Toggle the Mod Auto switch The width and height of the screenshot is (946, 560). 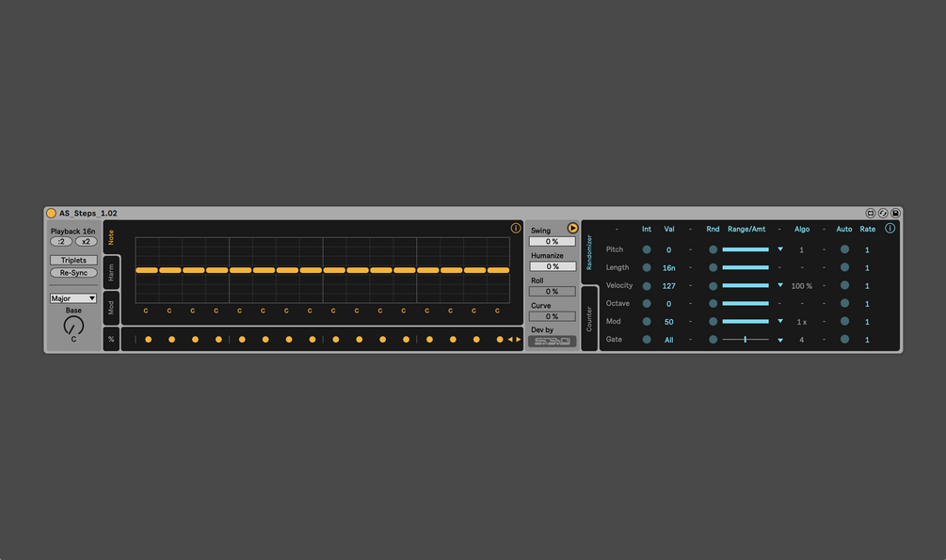tap(844, 322)
